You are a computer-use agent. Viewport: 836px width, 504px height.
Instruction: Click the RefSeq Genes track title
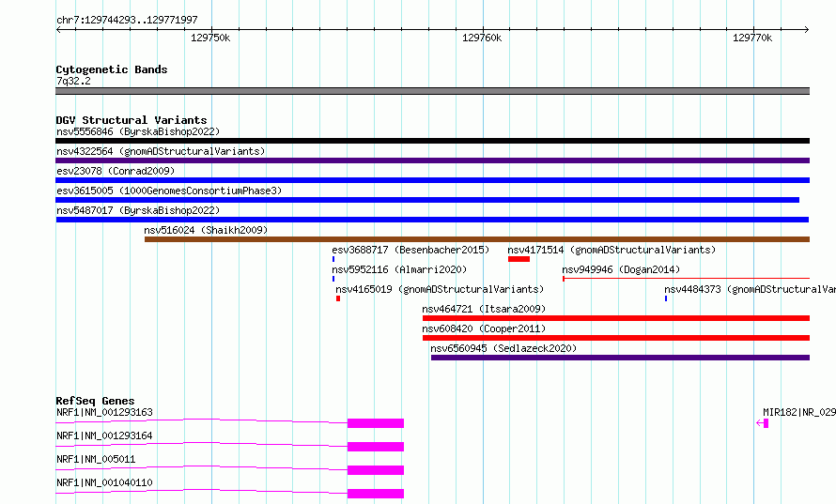(96, 401)
